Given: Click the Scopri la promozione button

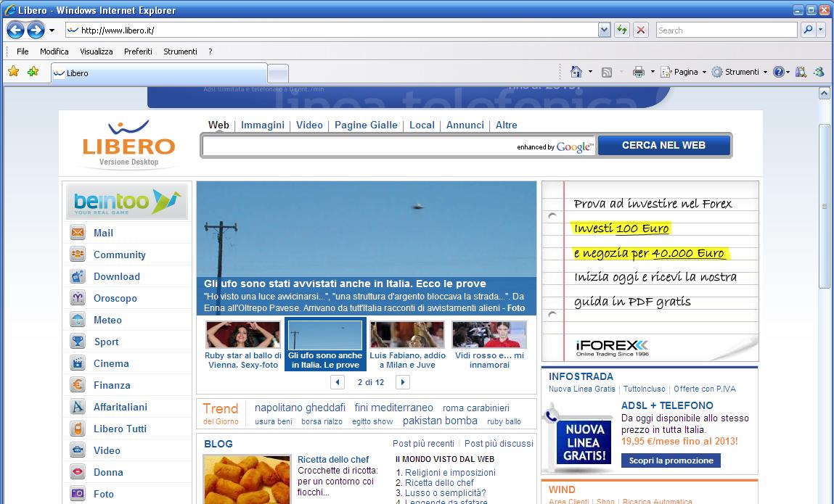Looking at the screenshot, I should point(671,460).
